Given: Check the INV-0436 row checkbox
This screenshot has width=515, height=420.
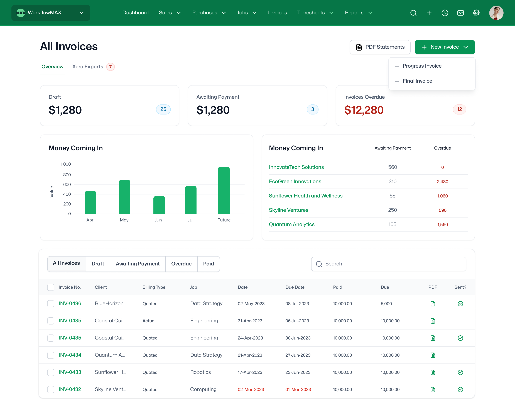Looking at the screenshot, I should tap(51, 304).
